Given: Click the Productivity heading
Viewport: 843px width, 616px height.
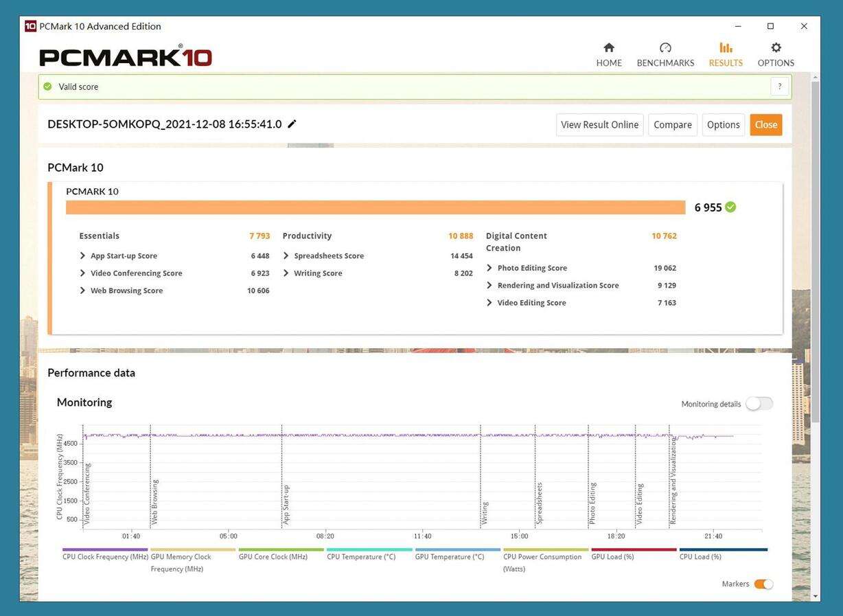Looking at the screenshot, I should tap(307, 236).
